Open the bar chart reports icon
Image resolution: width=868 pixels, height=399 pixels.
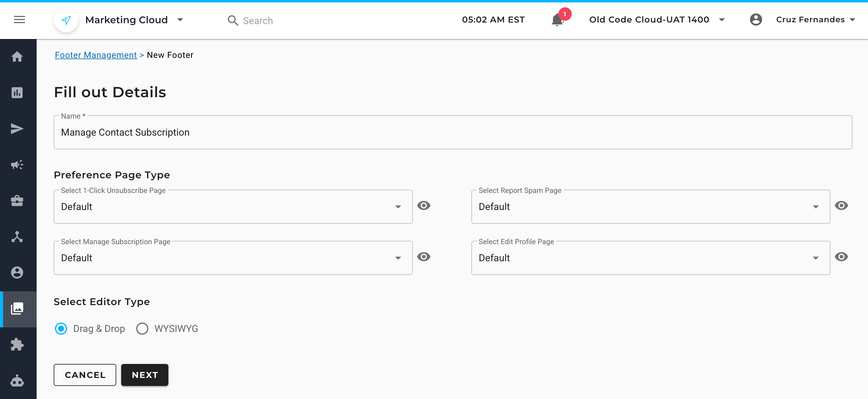[17, 93]
